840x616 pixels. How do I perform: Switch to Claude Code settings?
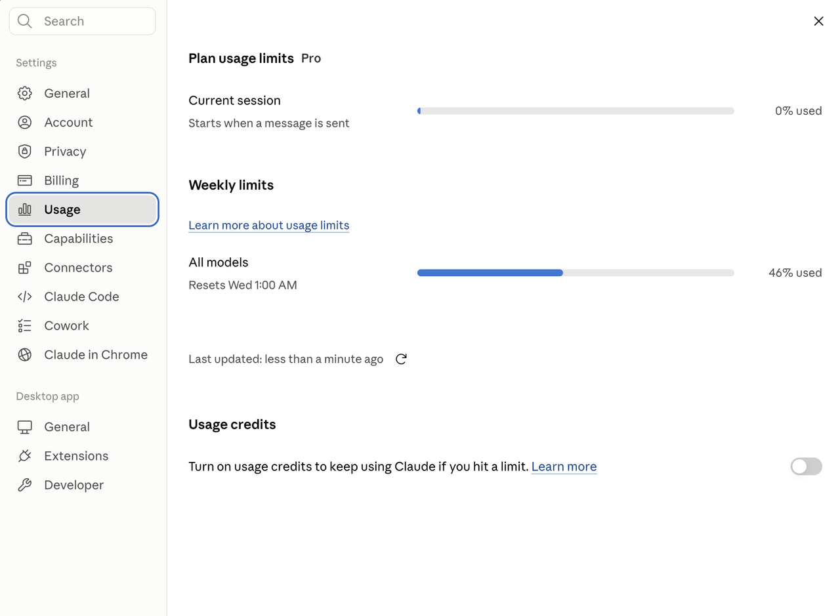tap(83, 297)
